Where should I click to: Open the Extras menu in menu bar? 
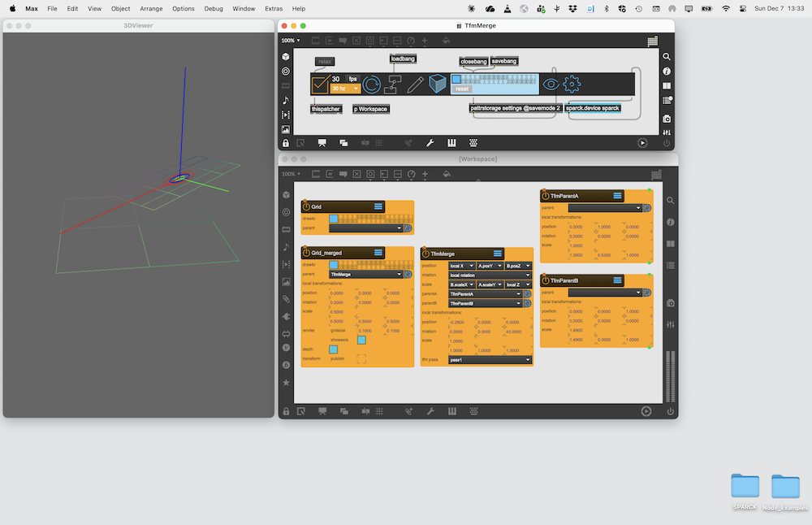(274, 8)
